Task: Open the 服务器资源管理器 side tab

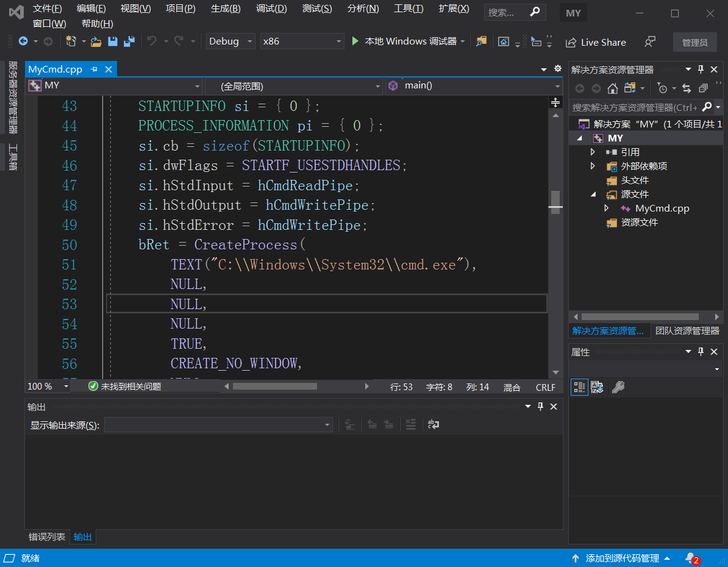Action: click(13, 97)
